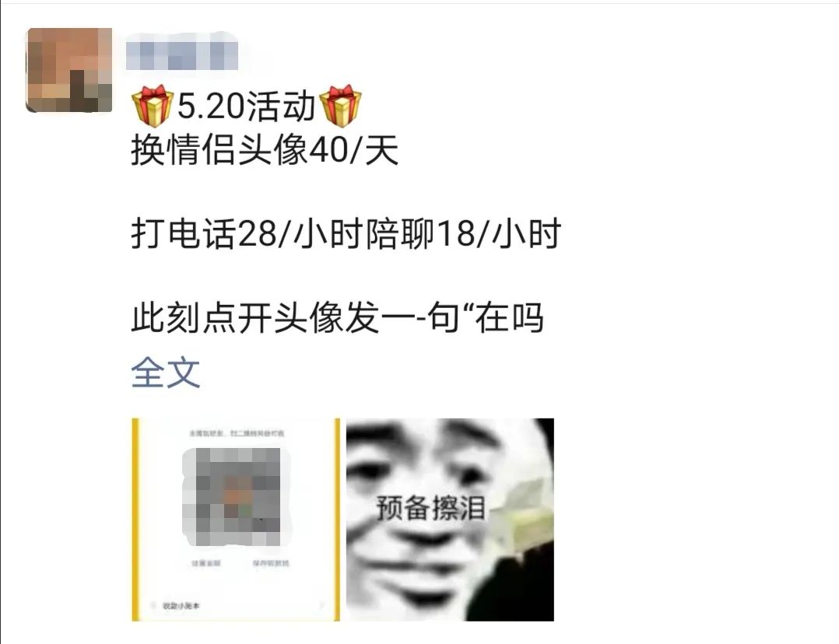Click the 预备擦泪 caption on the meme
This screenshot has width=839, height=644.
coord(430,508)
